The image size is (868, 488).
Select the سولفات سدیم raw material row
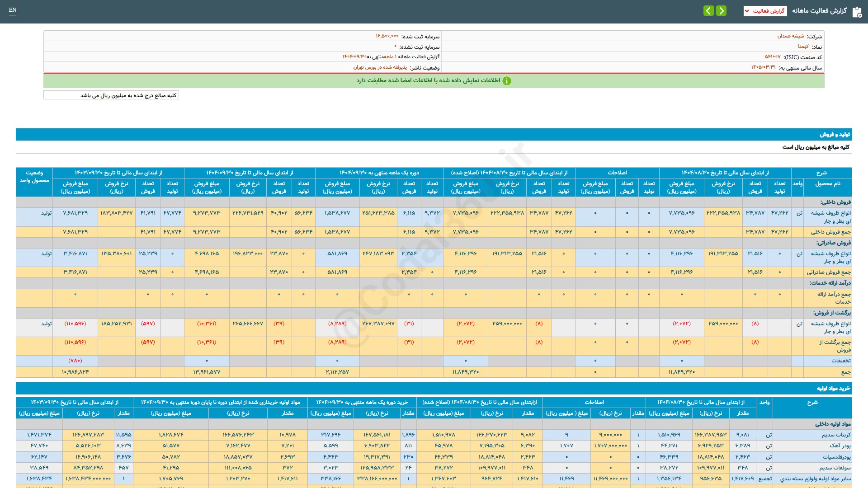point(835,468)
